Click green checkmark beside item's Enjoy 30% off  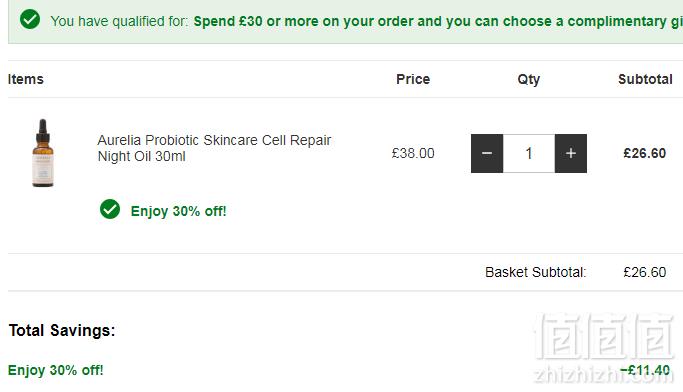(110, 210)
